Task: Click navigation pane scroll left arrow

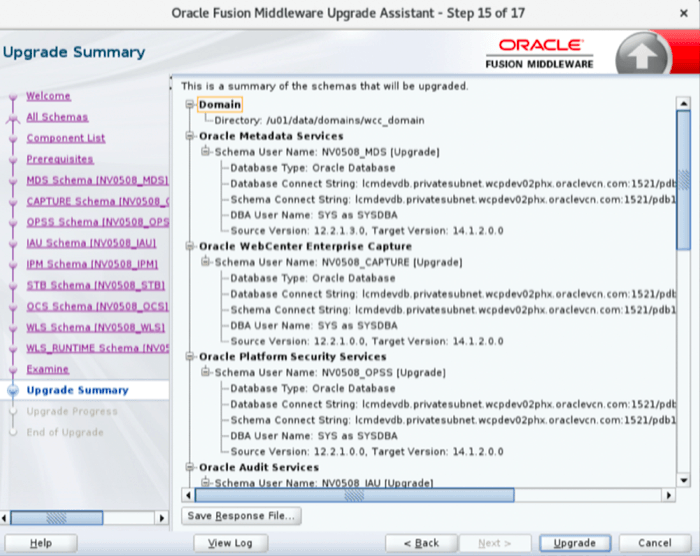Action: click(4, 518)
